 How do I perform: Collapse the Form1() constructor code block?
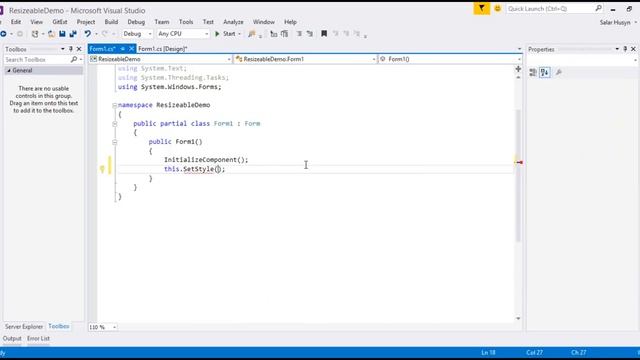click(115, 142)
